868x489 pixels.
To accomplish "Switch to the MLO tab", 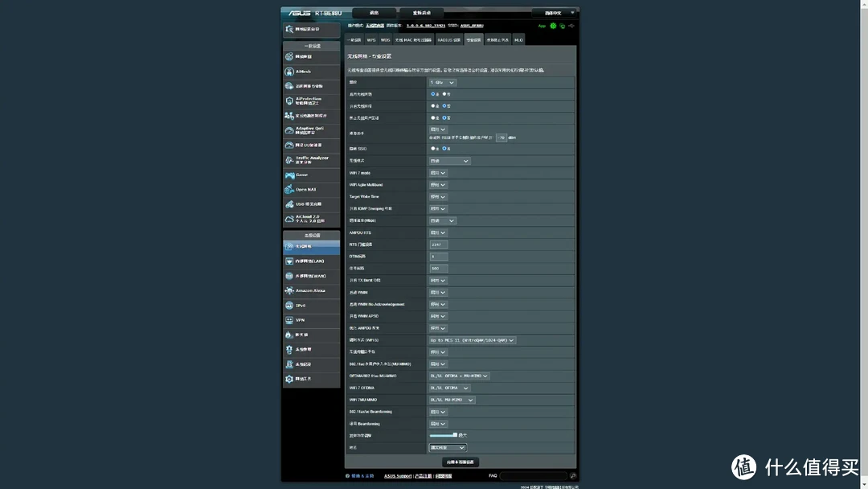I will click(x=518, y=40).
